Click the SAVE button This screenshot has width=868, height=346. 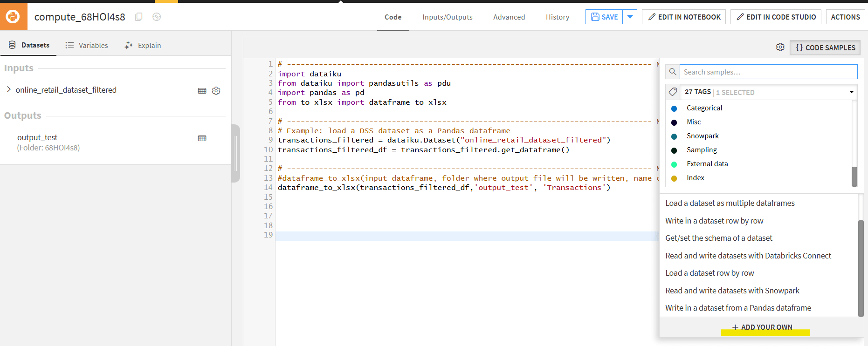coord(604,17)
